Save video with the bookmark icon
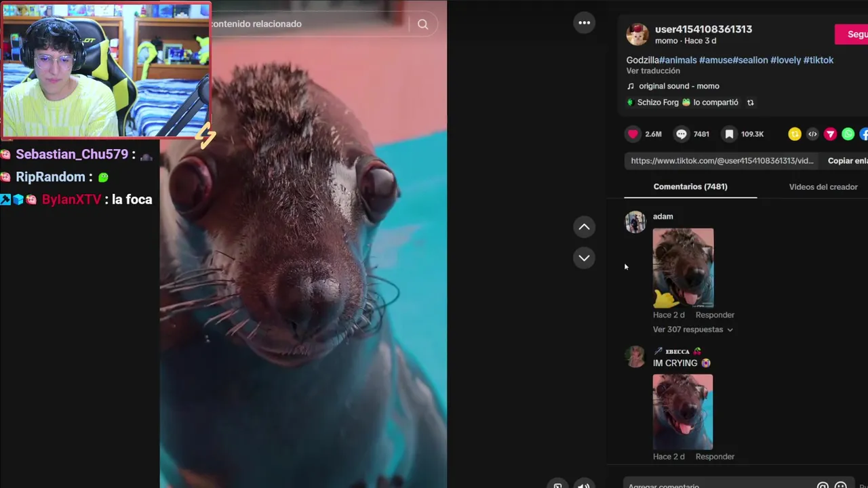 coord(729,134)
